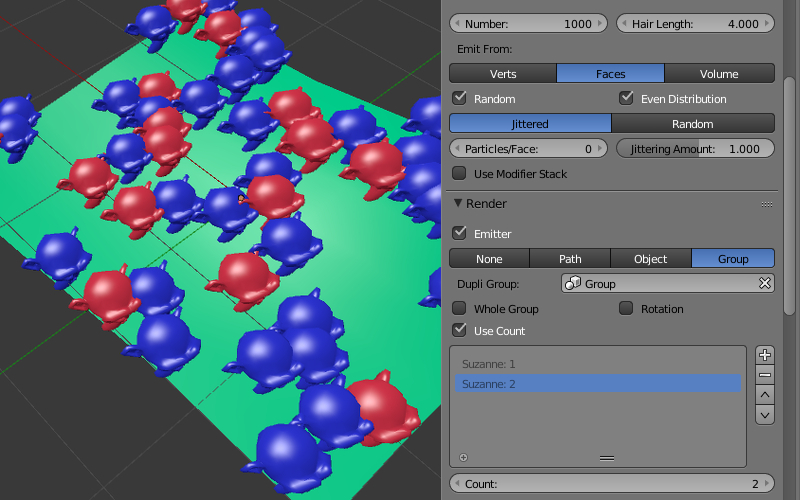The image size is (800, 500).
Task: Disable the Random emit checkbox
Action: click(460, 98)
